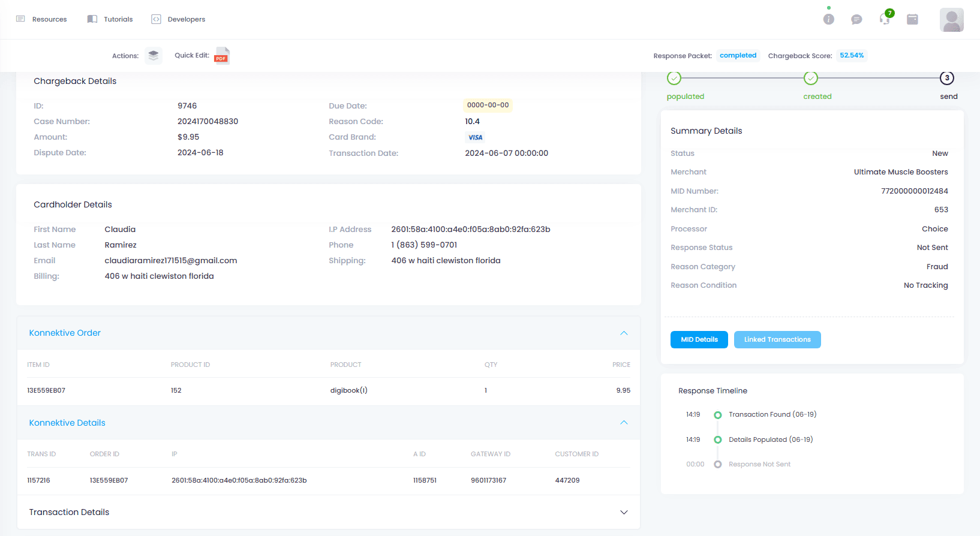Image resolution: width=980 pixels, height=536 pixels.
Task: Click the Details Populated timeline marker
Action: (717, 439)
